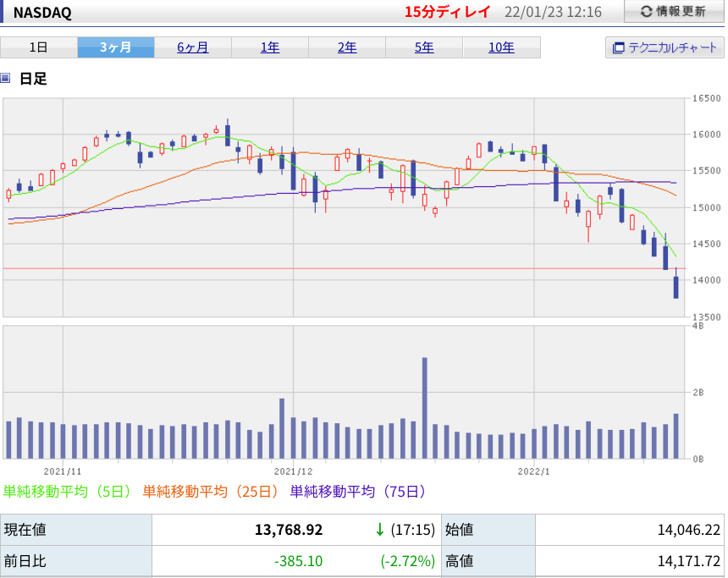
Task: Switch to the 1年 chart period
Action: pyautogui.click(x=270, y=47)
